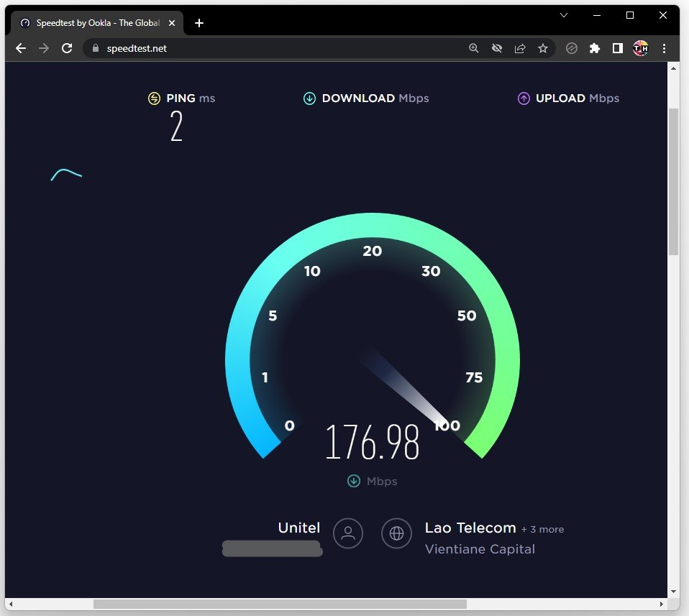This screenshot has height=616, width=689.
Task: Click the download icon beside Mbps under gauge
Action: tap(354, 481)
